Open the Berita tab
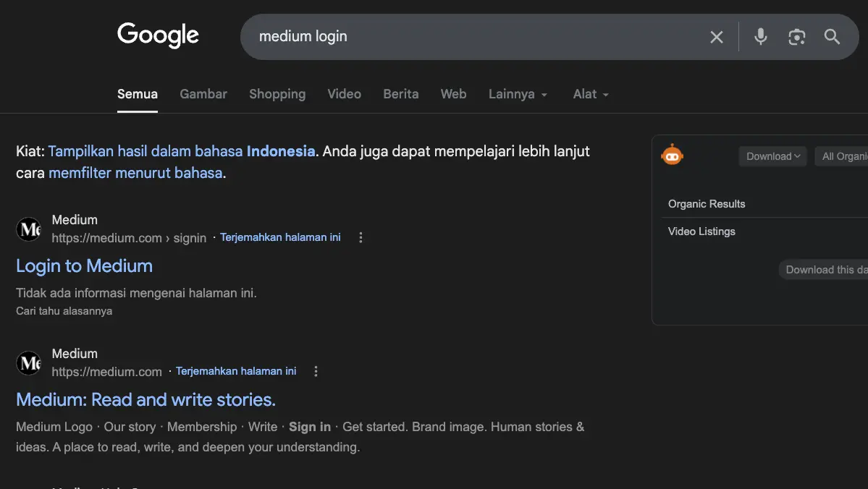Screen dimensions: 868x489 pyautogui.click(x=401, y=94)
